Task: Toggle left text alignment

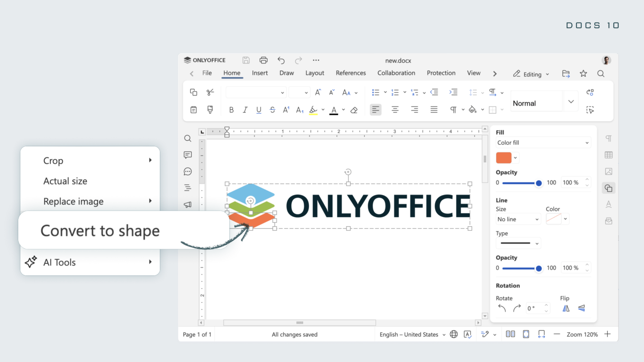Action: pyautogui.click(x=376, y=110)
